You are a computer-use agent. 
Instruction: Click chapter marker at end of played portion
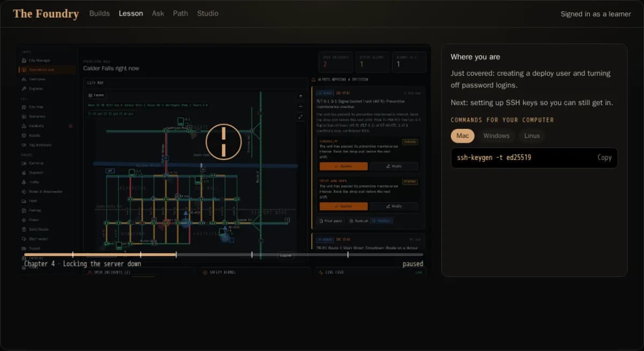176,254
